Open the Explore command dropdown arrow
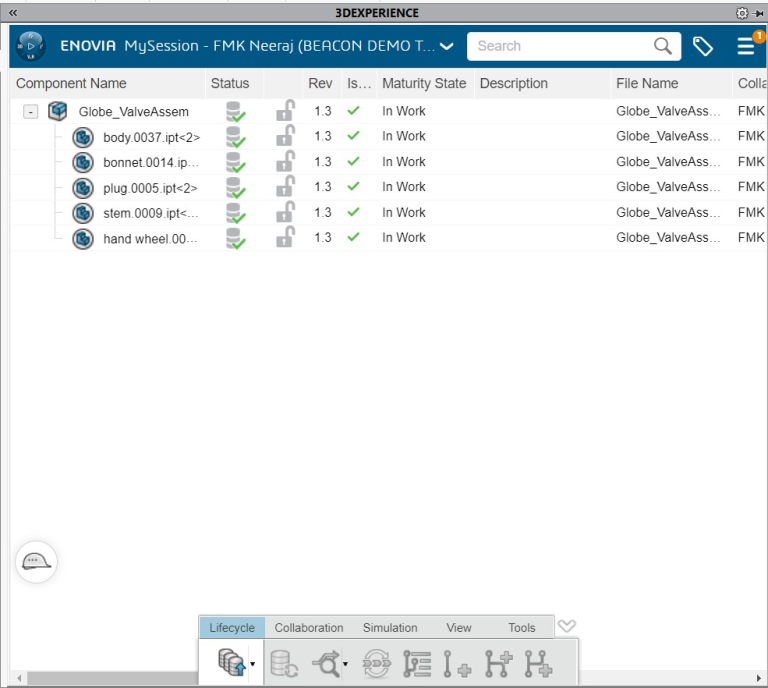Screen dimensions: 768x688 (x=346, y=664)
